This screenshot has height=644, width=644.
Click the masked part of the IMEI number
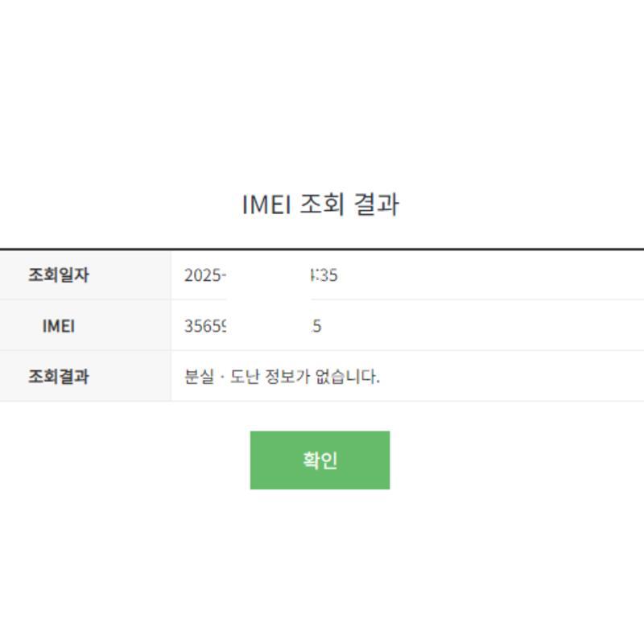tap(269, 326)
